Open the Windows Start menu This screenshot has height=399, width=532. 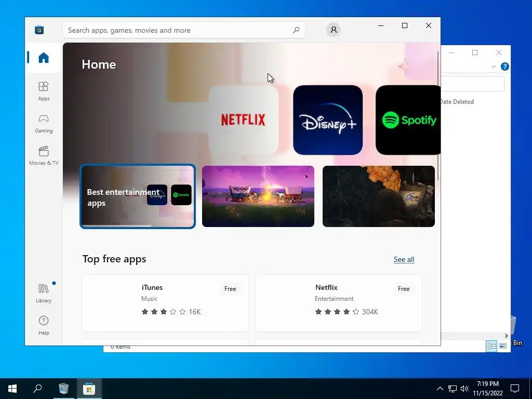(12, 389)
